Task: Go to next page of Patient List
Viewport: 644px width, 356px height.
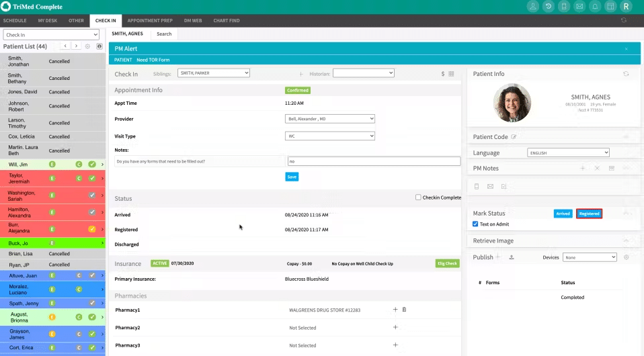Action: (76, 46)
